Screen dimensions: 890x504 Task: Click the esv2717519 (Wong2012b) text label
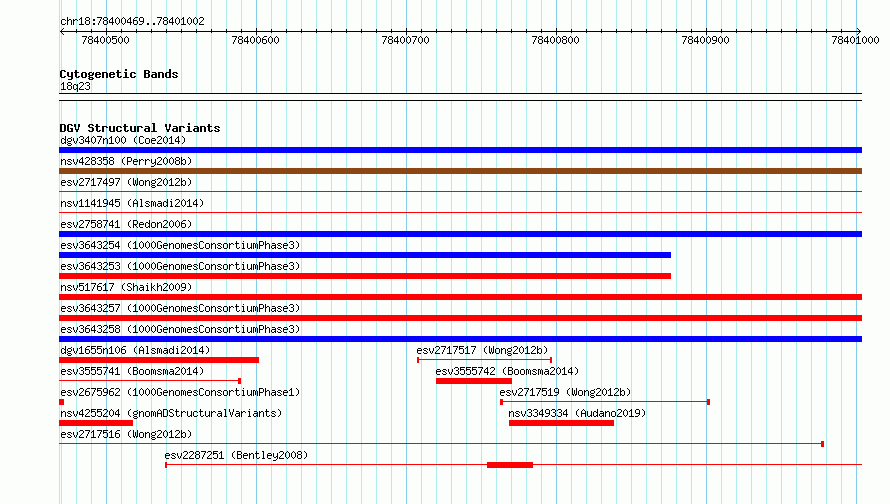pyautogui.click(x=565, y=392)
